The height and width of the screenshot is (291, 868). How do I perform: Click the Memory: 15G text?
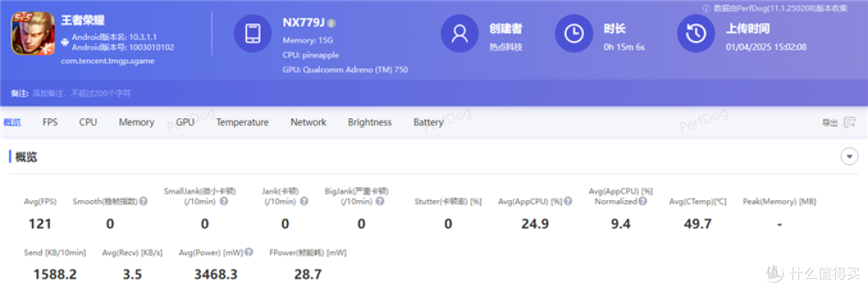pyautogui.click(x=308, y=40)
